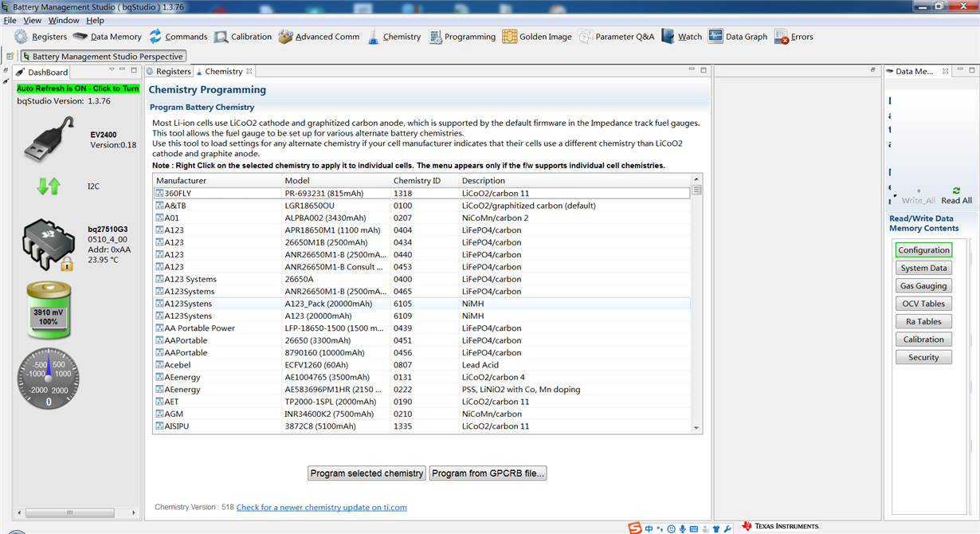
Task: Sort by the Description column header
Action: click(x=574, y=181)
